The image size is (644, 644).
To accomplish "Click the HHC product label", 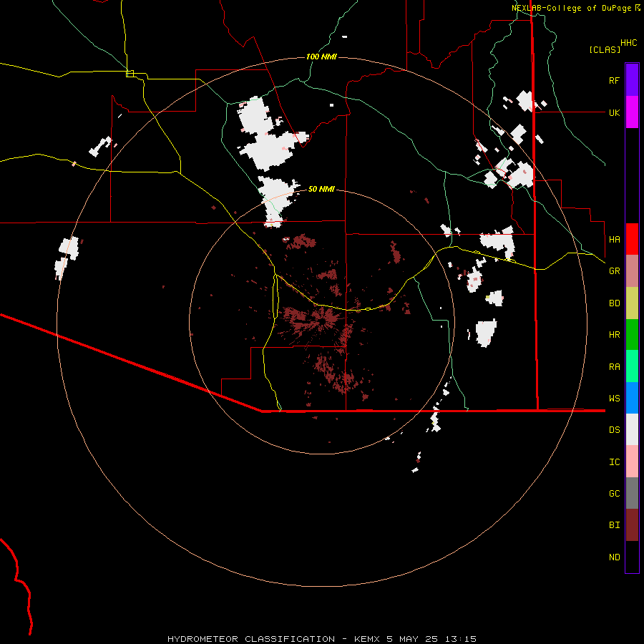I will pos(628,43).
